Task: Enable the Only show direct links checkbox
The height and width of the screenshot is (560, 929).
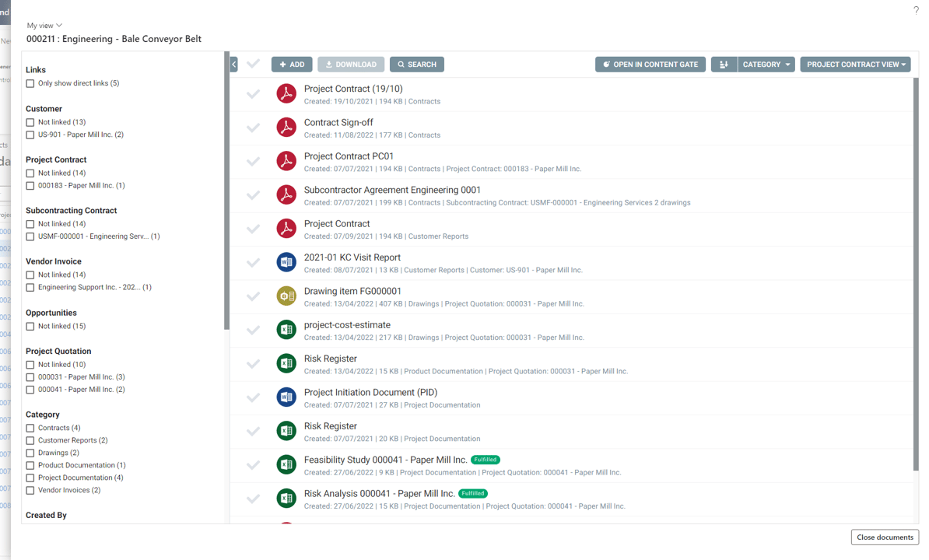Action: pos(30,82)
